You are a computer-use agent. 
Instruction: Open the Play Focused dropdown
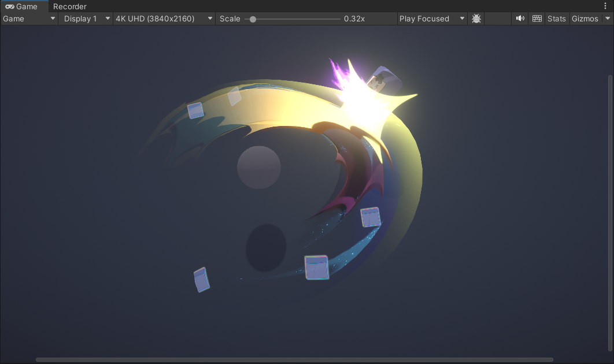(432, 18)
